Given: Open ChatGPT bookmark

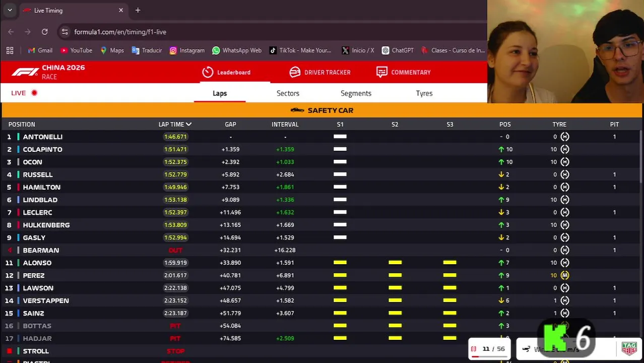Looking at the screenshot, I should [x=398, y=50].
